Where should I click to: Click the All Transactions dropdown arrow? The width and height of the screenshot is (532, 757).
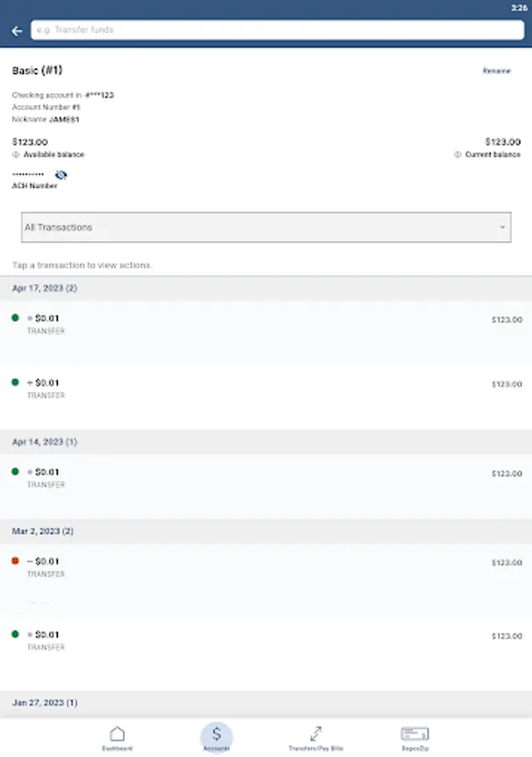point(503,228)
